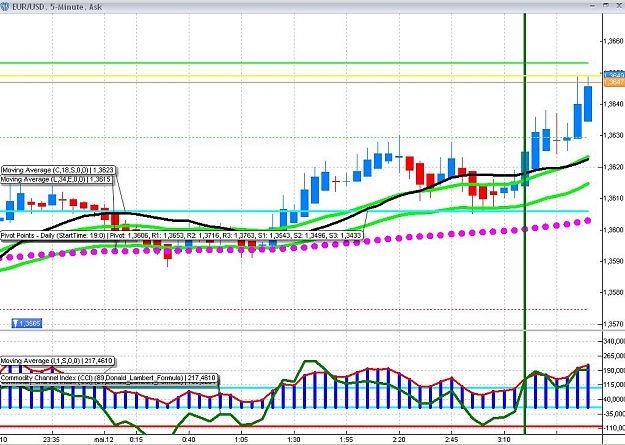Click the 3:10 time axis label
625x445 pixels.
coord(504,439)
